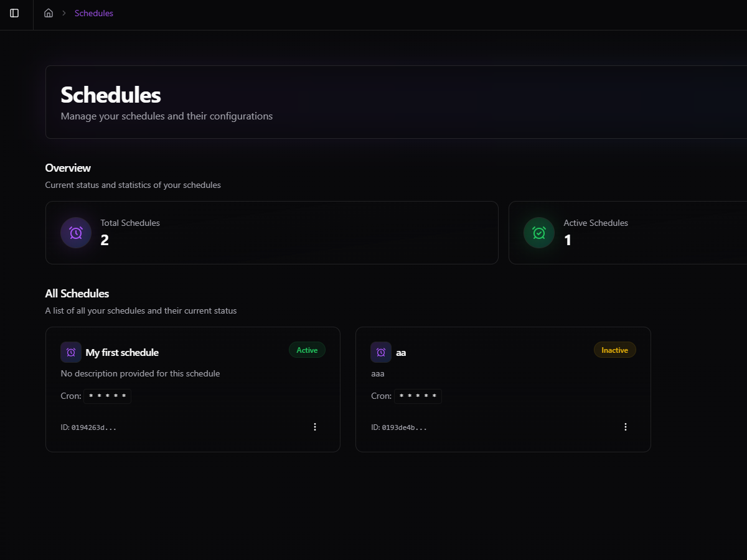Screen dimensions: 747x560
Task: Click cron expression on aa schedule
Action: pos(418,396)
